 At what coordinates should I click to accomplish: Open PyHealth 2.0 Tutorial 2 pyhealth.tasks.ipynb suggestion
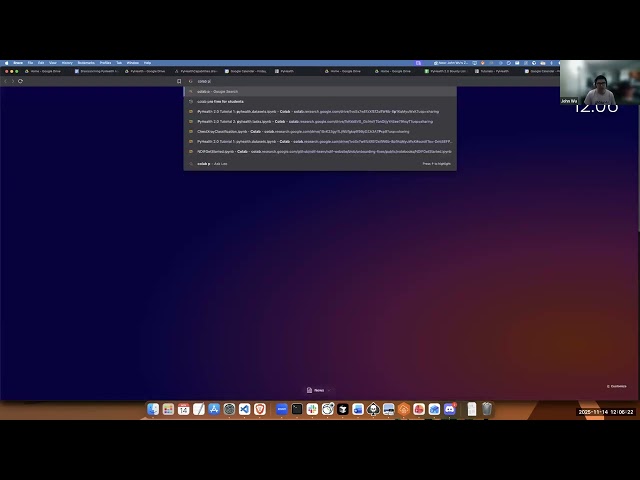(x=300, y=121)
